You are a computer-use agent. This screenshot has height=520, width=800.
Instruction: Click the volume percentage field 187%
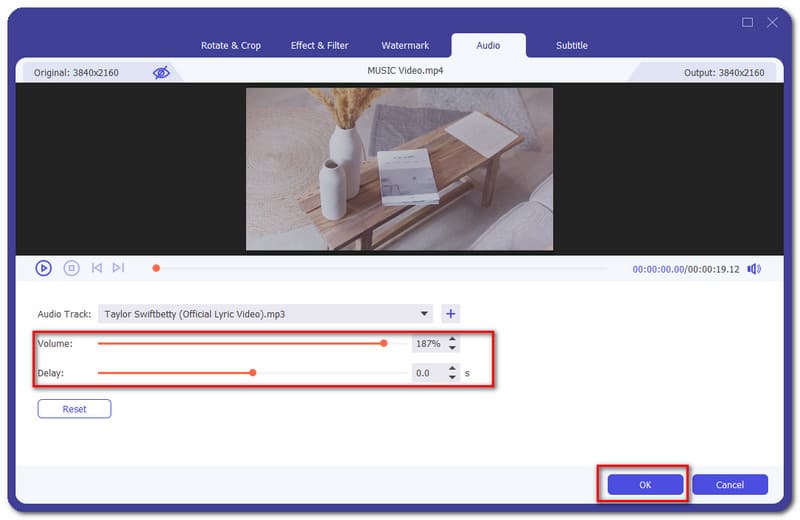(x=429, y=343)
